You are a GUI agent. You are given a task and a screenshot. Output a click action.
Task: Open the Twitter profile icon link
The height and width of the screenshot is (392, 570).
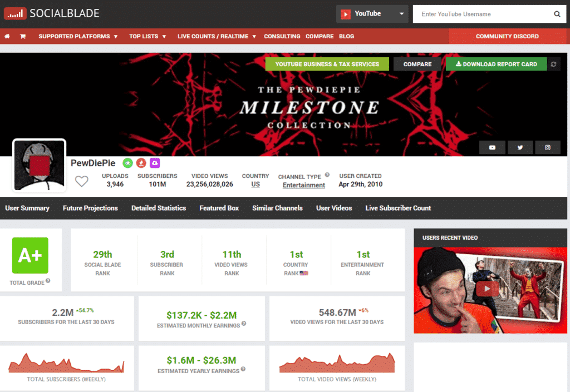tap(520, 147)
